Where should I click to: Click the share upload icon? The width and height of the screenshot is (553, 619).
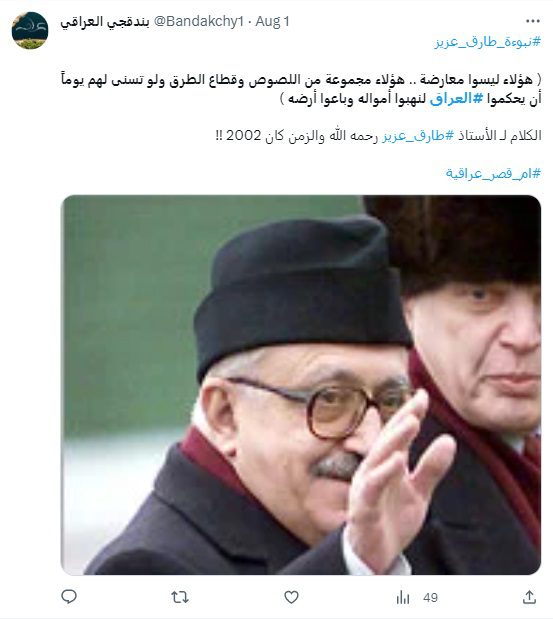click(529, 597)
